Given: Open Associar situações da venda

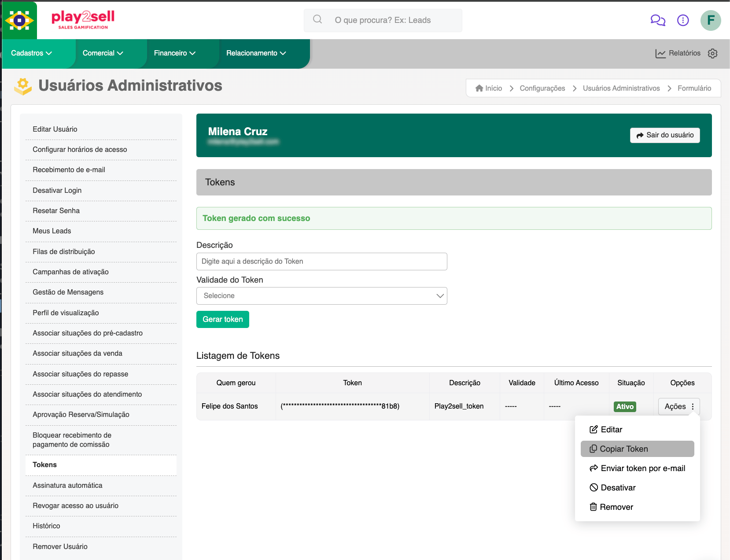Looking at the screenshot, I should 101,354.
